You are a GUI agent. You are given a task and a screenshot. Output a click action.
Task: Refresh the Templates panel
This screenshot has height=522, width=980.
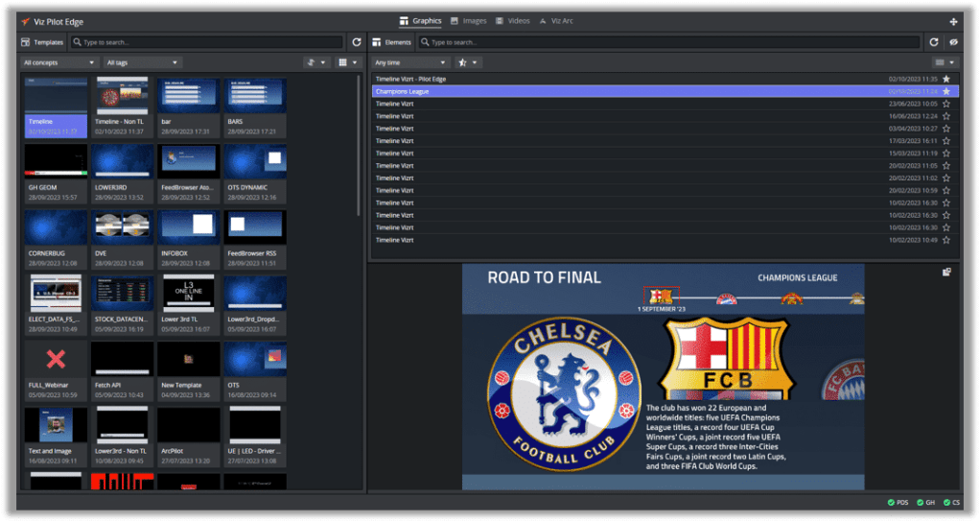pyautogui.click(x=357, y=42)
